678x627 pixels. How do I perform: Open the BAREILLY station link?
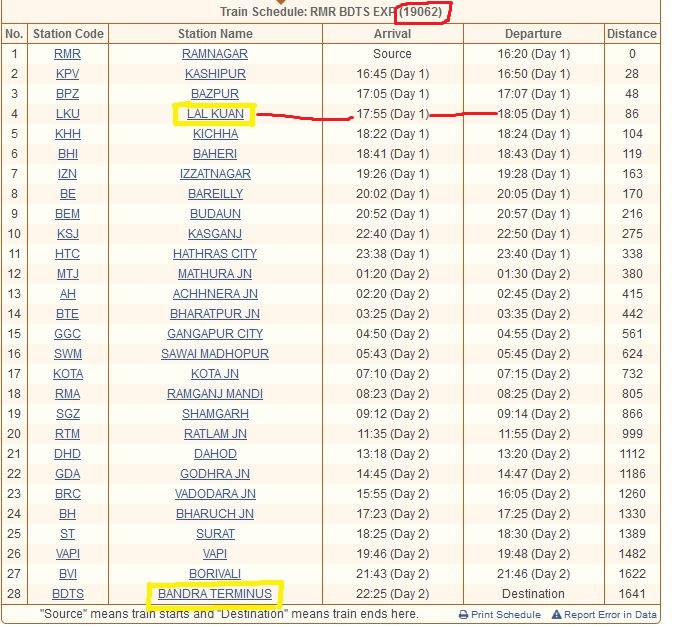pos(215,193)
